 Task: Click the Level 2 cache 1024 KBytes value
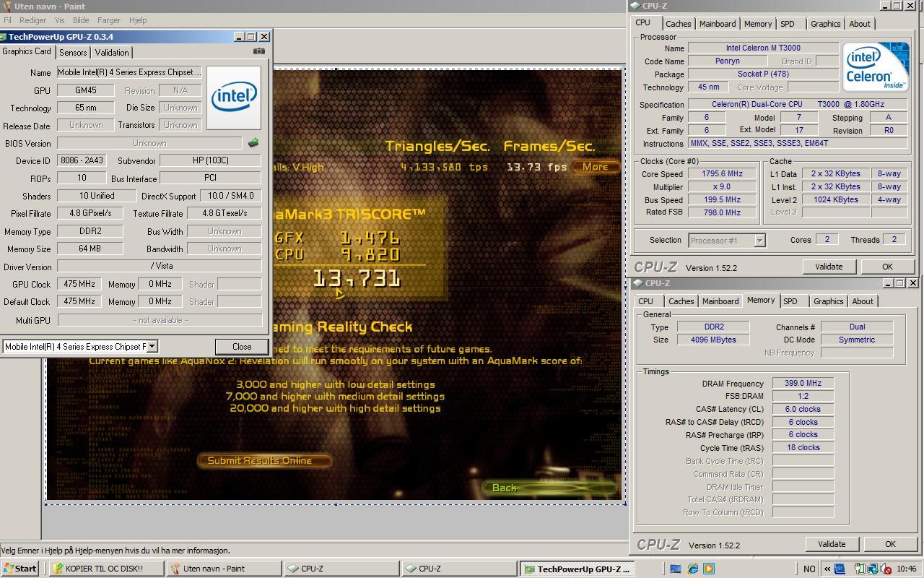835,199
